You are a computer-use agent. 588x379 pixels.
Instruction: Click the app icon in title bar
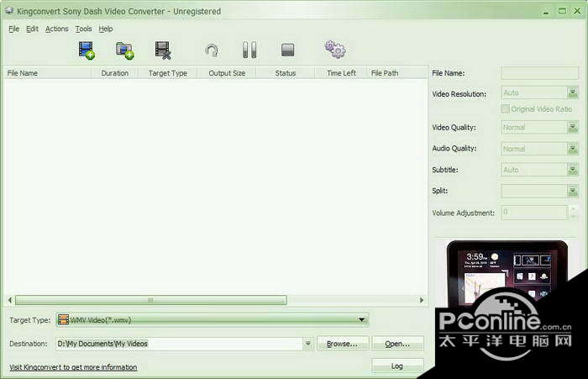click(9, 11)
